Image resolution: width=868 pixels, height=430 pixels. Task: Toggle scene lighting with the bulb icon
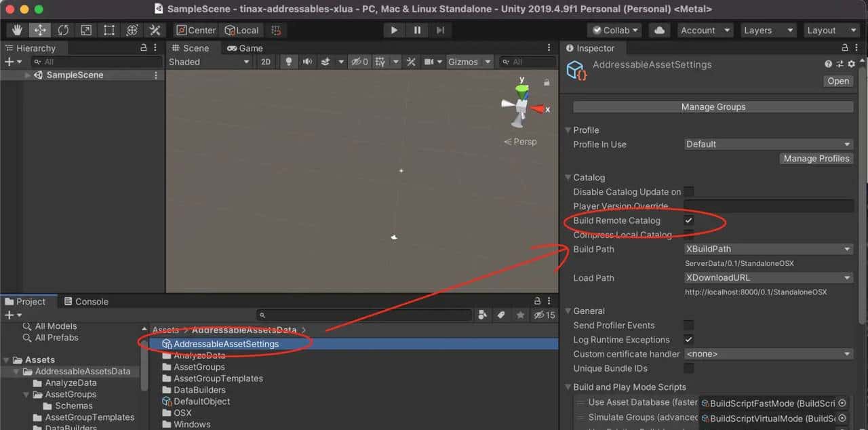288,62
